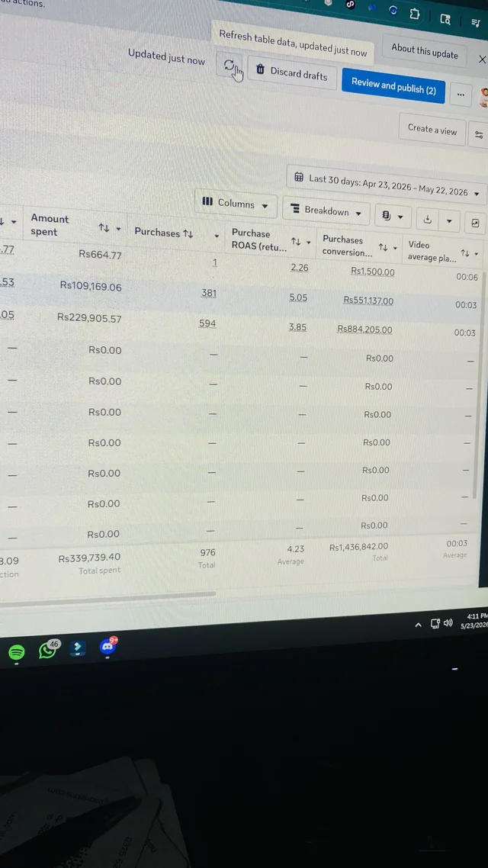
Task: Click the Rs339,739.40 total spent value
Action: (89, 558)
